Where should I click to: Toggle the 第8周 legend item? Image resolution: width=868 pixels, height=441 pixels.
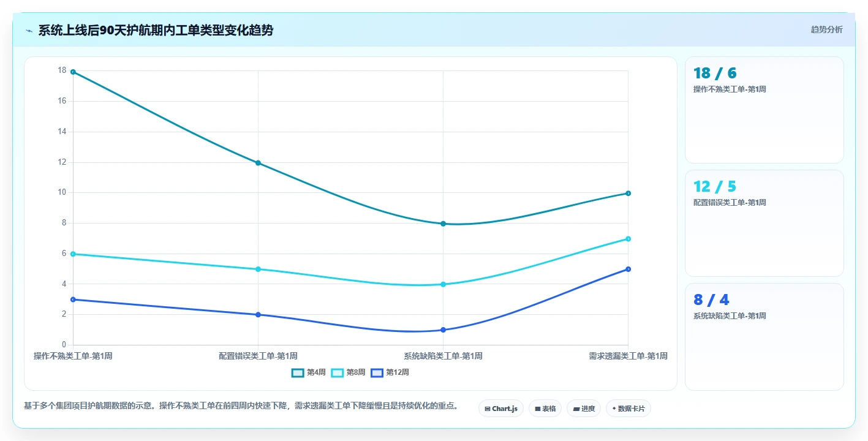(x=349, y=372)
